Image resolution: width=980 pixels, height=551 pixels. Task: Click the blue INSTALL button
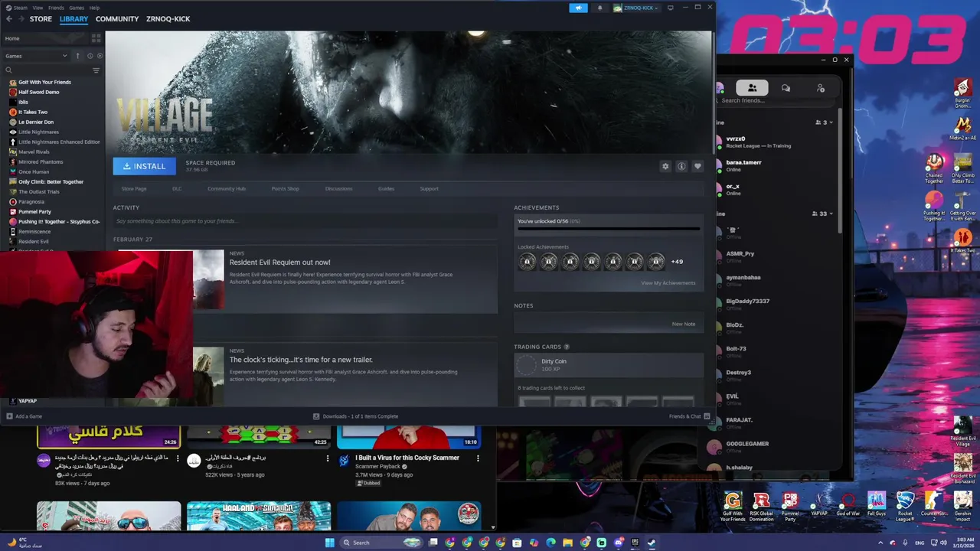[x=144, y=166]
